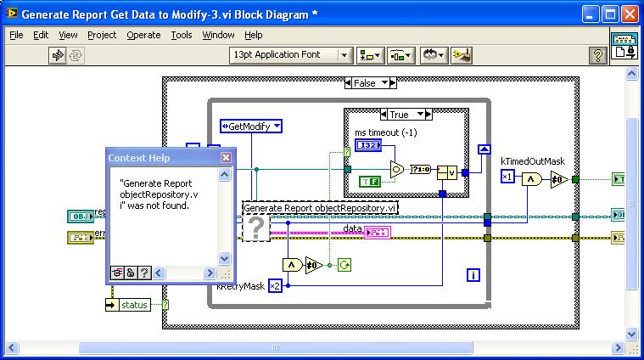Click the round comparison node in True case

(397, 169)
